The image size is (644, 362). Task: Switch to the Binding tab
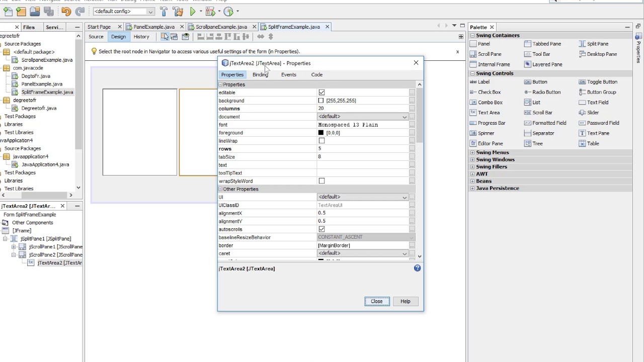pyautogui.click(x=260, y=74)
